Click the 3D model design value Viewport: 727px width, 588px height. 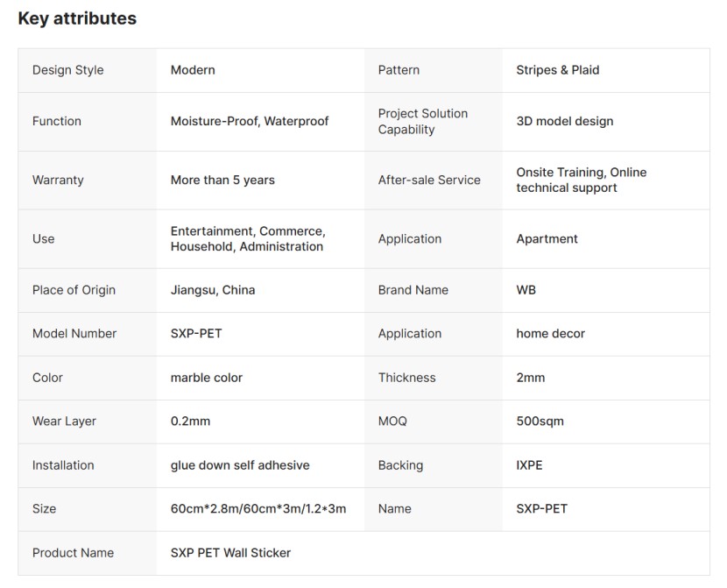pyautogui.click(x=564, y=122)
